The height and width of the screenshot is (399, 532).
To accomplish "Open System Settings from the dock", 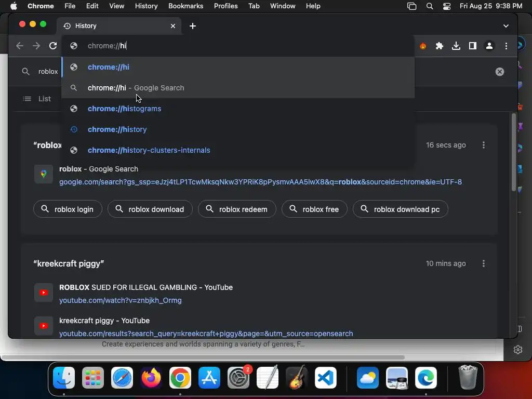I will [x=238, y=378].
